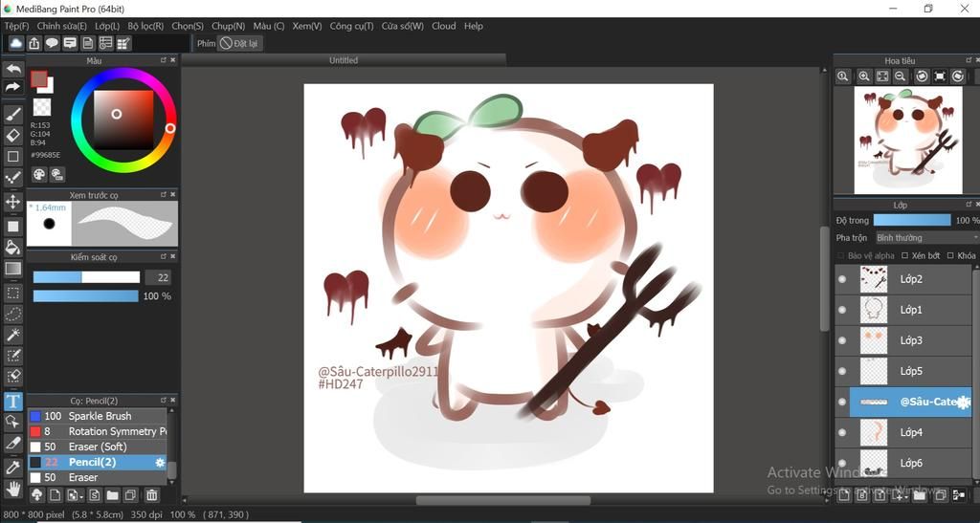
Task: Open the Lớp(L) menu
Action: [x=107, y=26]
